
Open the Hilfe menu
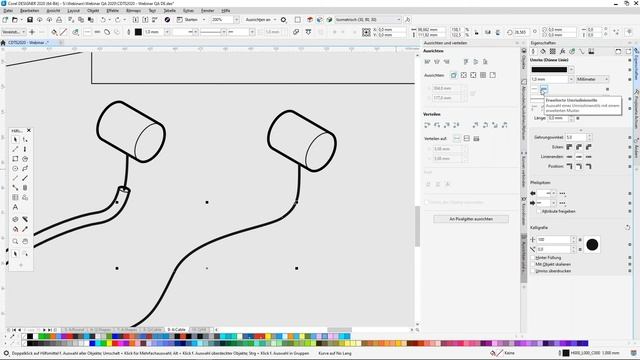click(x=226, y=11)
